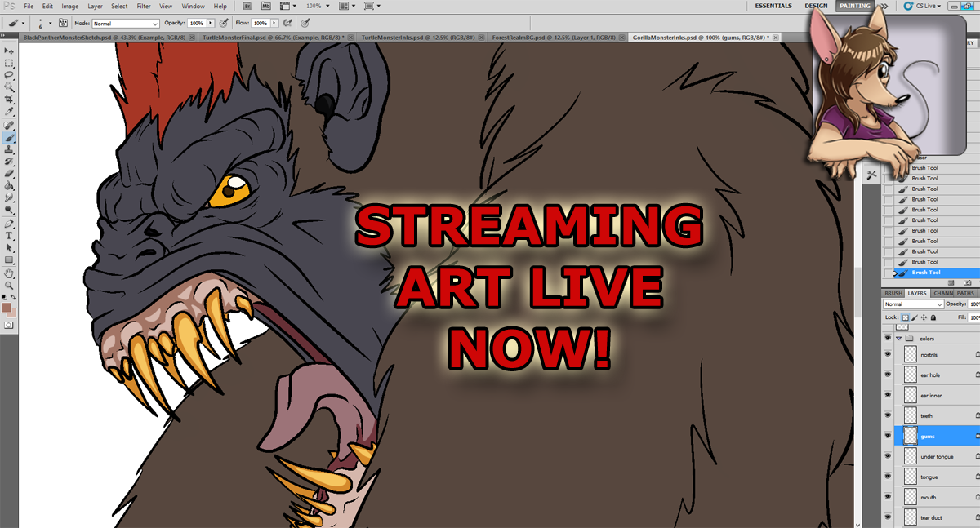The width and height of the screenshot is (980, 528).
Task: Select the Quick Selection wand tool
Action: tap(9, 87)
